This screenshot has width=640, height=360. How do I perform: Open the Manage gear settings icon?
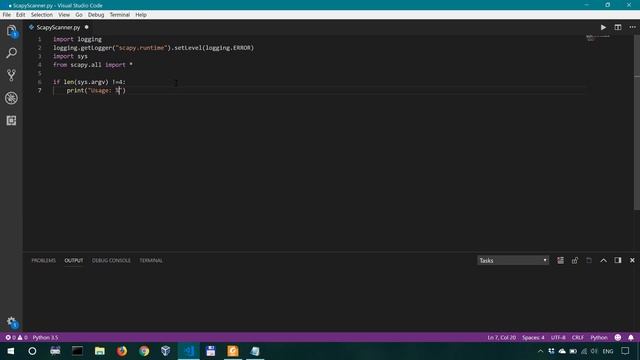pyautogui.click(x=11, y=322)
